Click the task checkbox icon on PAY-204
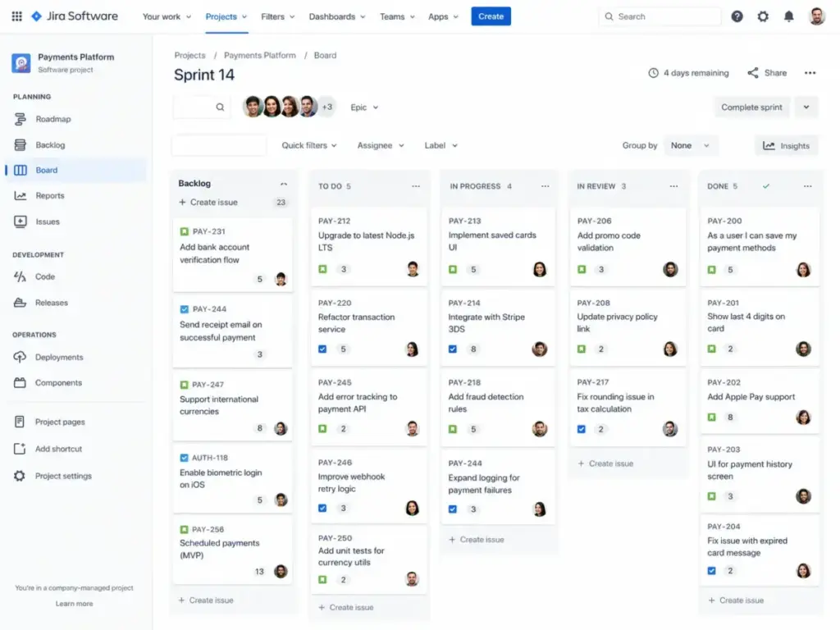Viewport: 840px width, 630px height. click(711, 571)
